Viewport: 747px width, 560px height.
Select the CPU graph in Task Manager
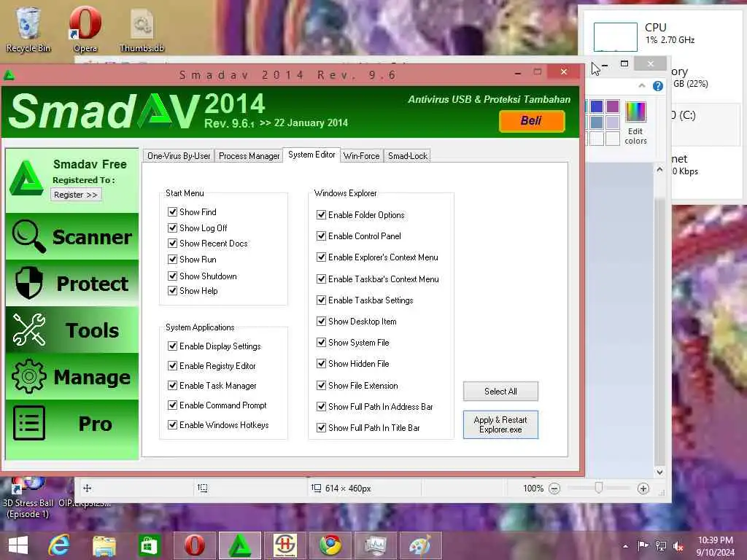point(615,36)
